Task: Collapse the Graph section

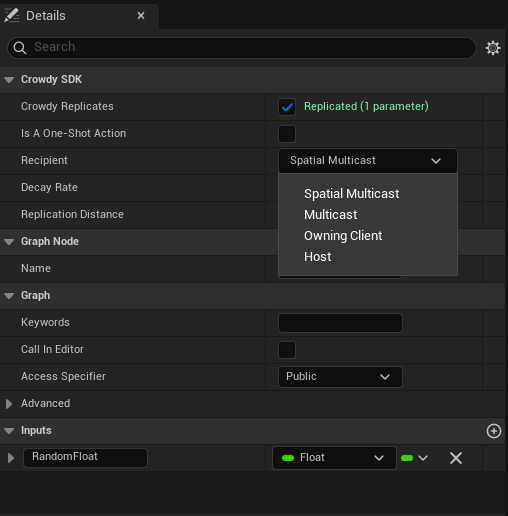Action: 9,296
